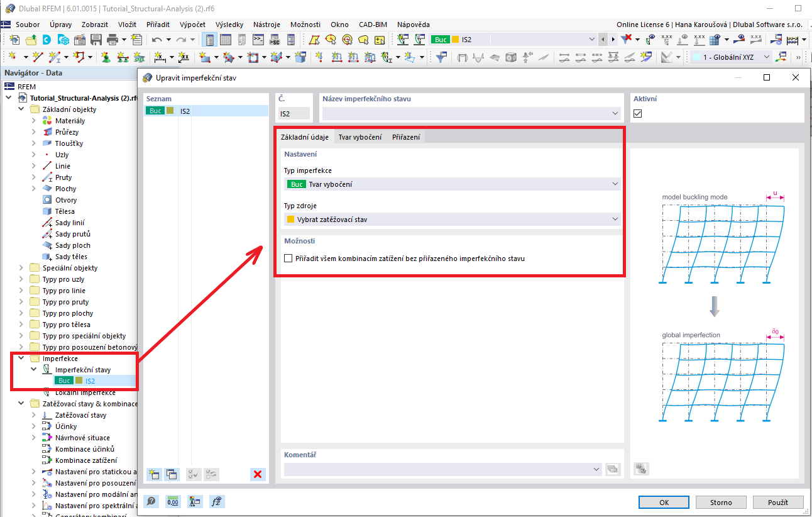Click the Použít button
The image size is (812, 517).
(x=778, y=503)
